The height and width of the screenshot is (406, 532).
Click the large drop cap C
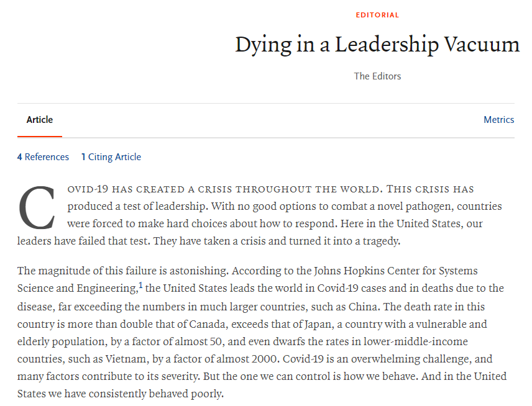pyautogui.click(x=38, y=207)
